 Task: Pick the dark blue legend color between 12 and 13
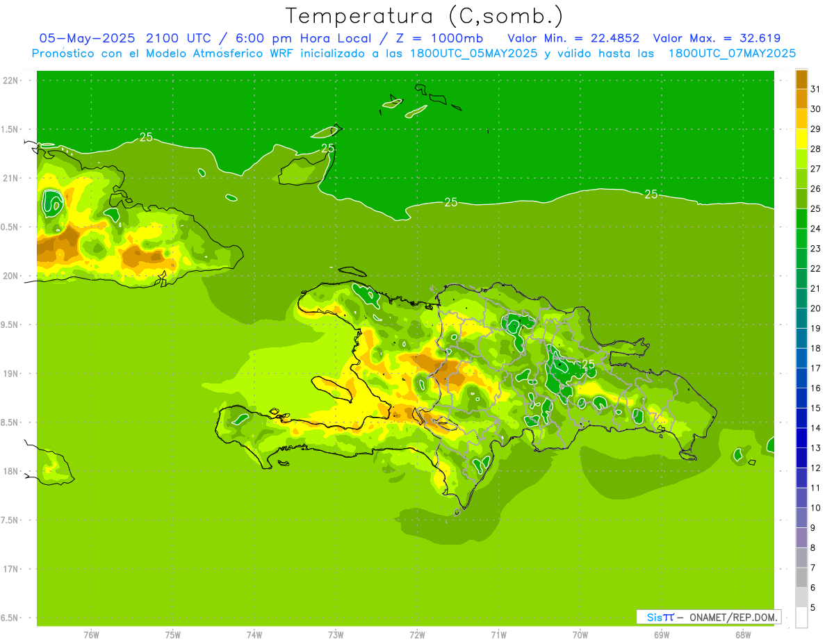(x=801, y=458)
